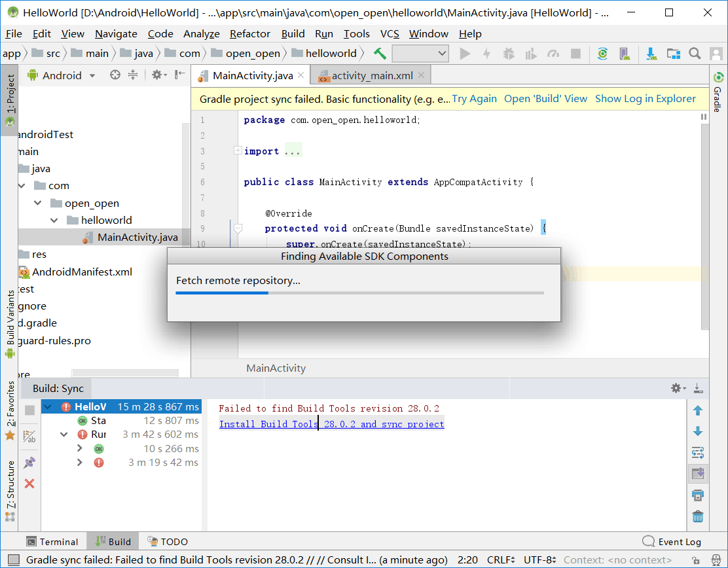Click the Try Again link

pos(474,99)
